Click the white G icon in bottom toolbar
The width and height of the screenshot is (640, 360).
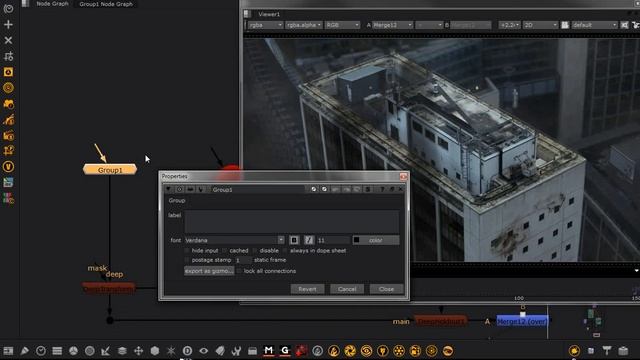click(285, 351)
